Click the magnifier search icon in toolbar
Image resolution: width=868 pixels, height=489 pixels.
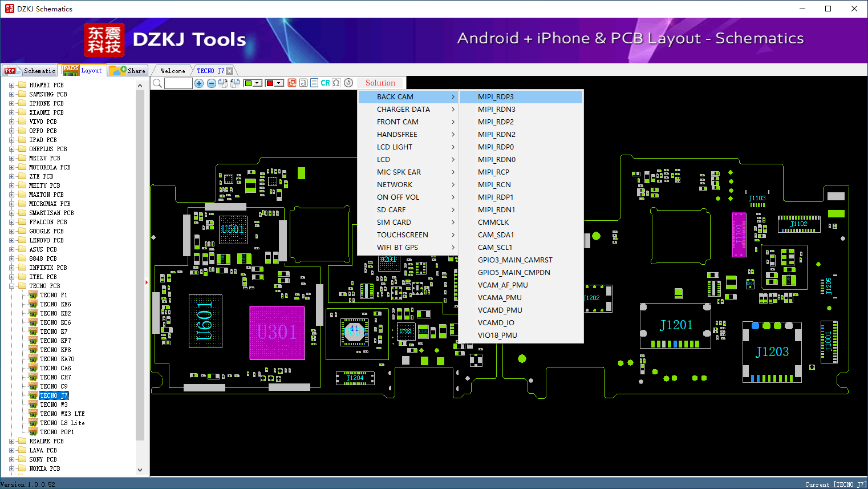click(x=157, y=83)
